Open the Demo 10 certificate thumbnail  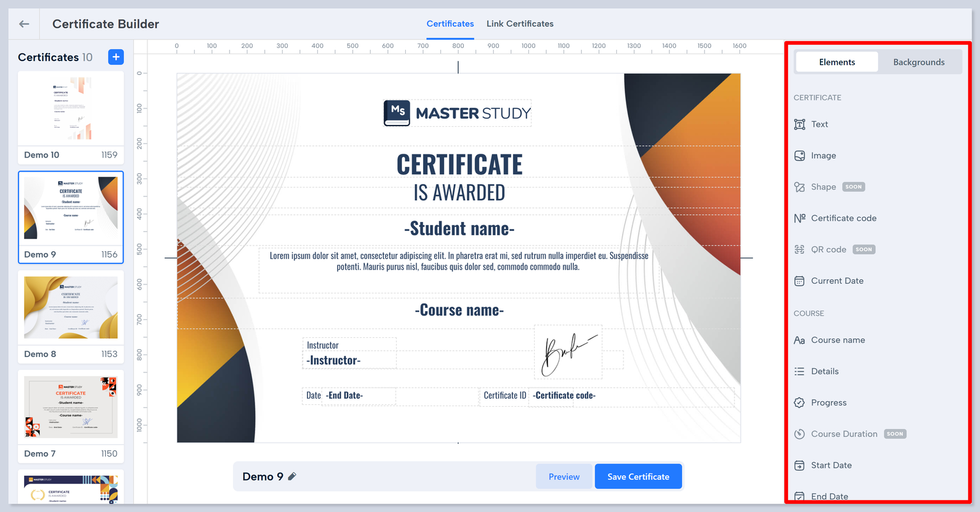(71, 110)
